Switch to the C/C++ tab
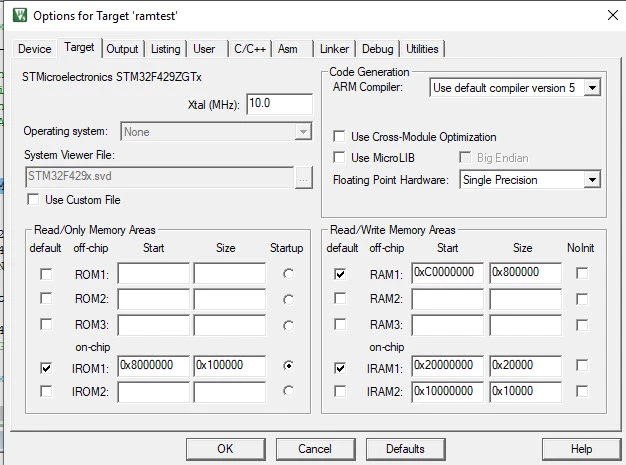Screen dimensions: 626x465 (250, 49)
